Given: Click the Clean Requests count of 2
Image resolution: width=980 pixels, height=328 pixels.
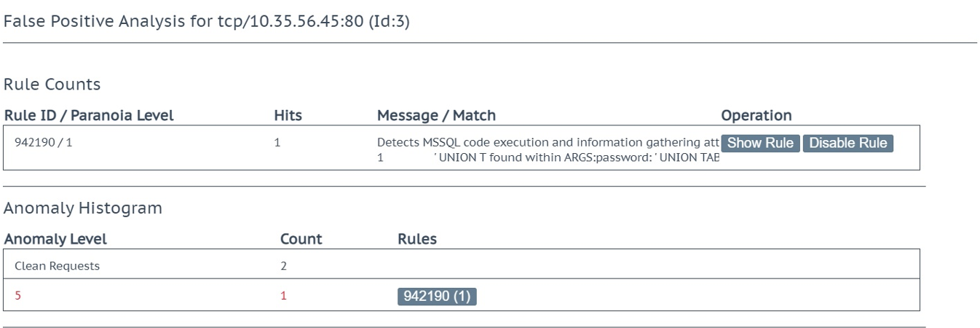Looking at the screenshot, I should click(284, 266).
